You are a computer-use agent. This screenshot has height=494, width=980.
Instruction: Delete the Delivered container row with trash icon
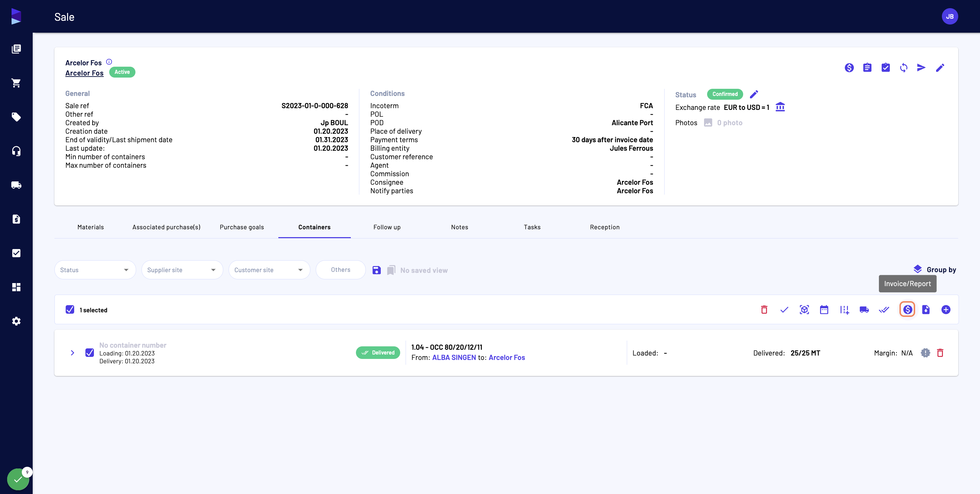point(940,353)
